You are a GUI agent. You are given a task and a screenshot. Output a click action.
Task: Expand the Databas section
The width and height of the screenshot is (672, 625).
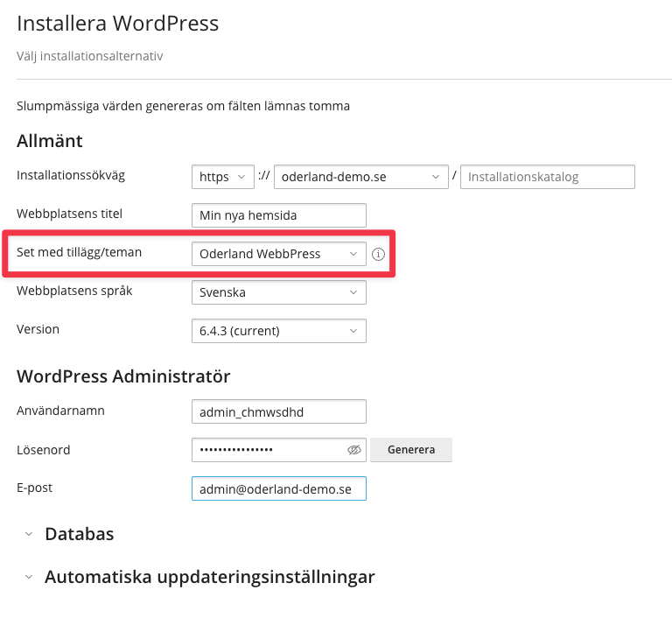[79, 534]
